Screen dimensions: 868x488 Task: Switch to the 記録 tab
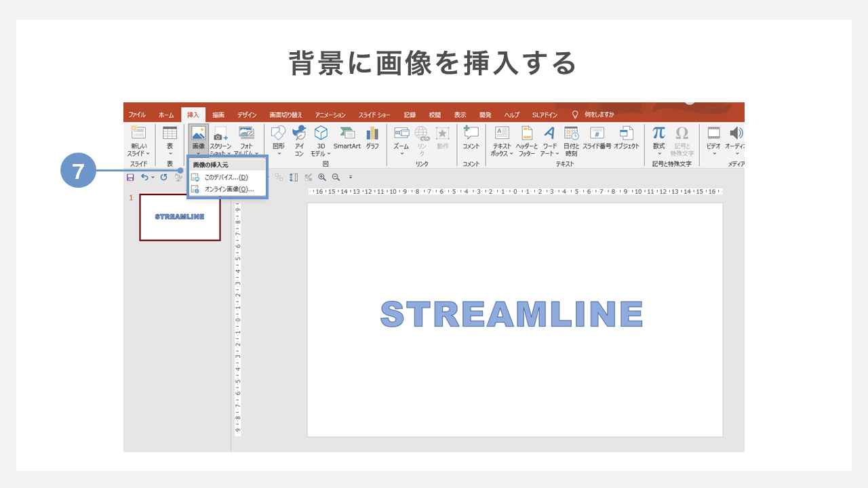coord(410,115)
